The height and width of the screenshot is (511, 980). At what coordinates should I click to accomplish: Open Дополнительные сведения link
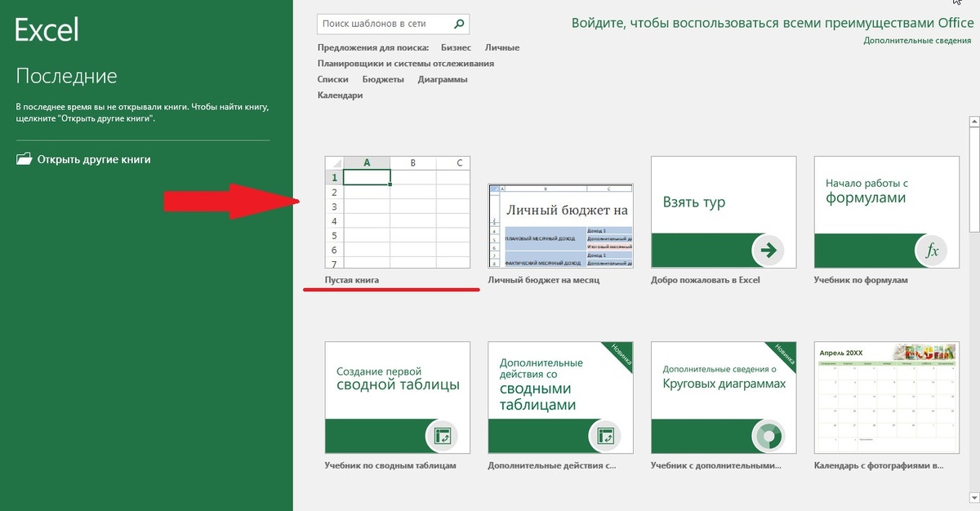click(917, 40)
